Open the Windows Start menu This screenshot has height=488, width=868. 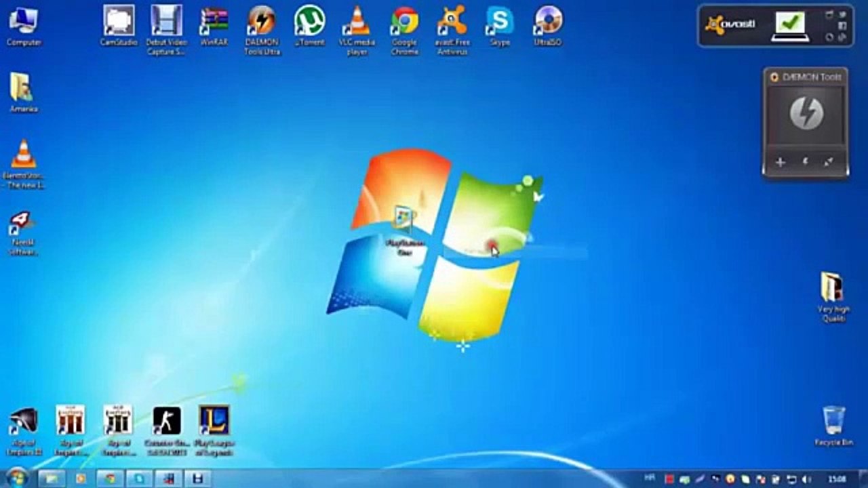tap(16, 478)
